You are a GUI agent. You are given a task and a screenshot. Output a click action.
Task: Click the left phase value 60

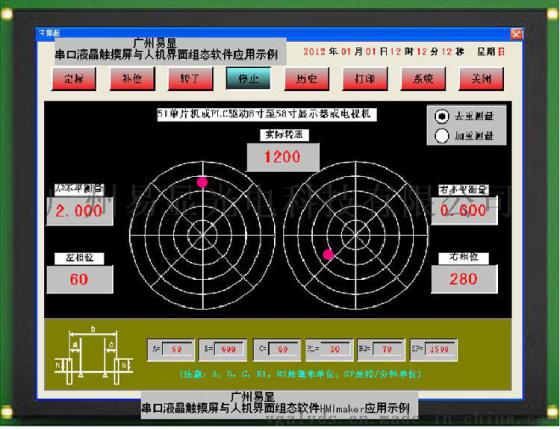79,279
